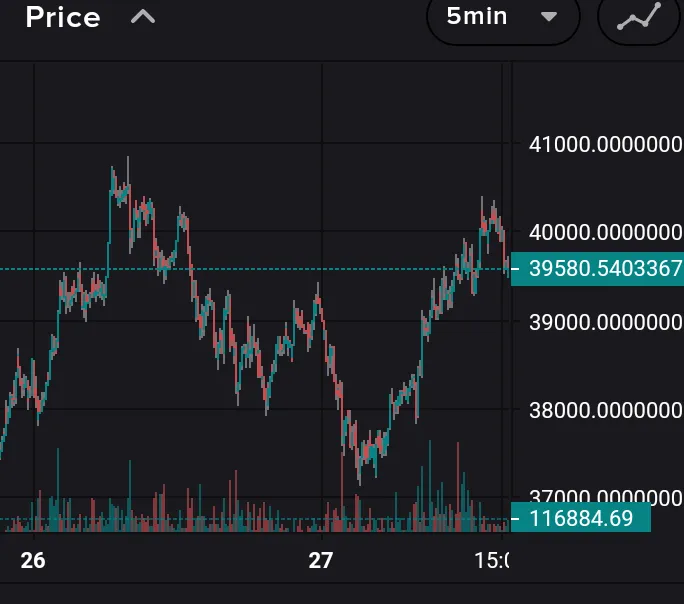Click date marker 26 on time axis
Viewport: 684px width, 604px height.
(x=33, y=560)
